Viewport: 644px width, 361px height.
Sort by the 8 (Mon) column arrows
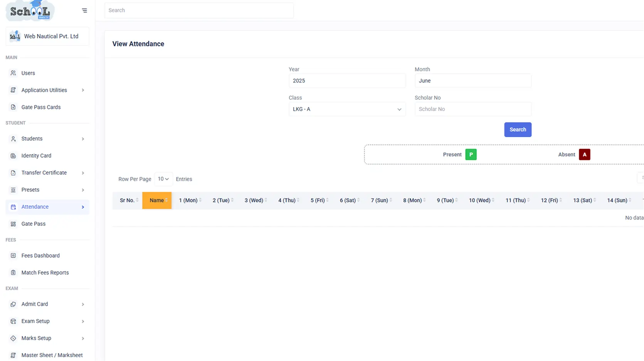(x=425, y=200)
